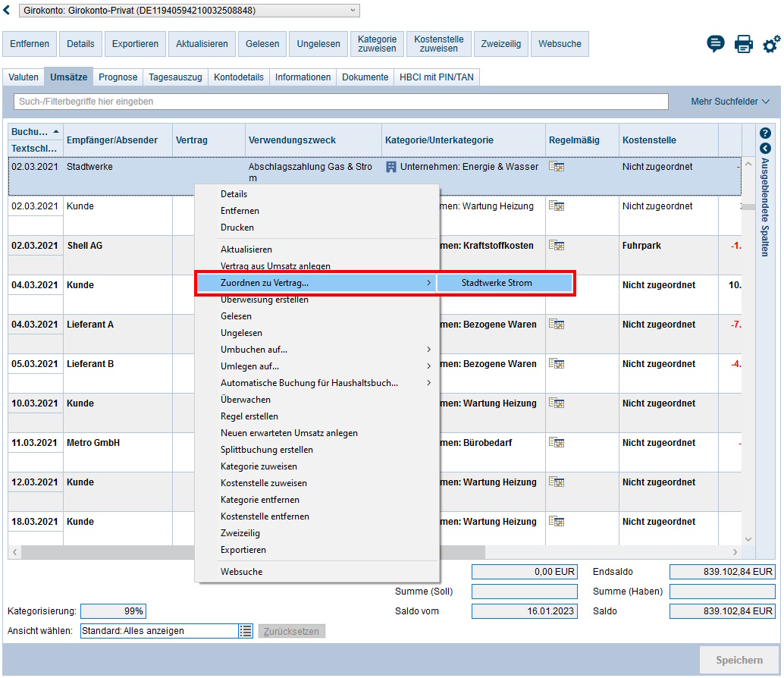784x678 pixels.
Task: Open the settings gears icon
Action: pos(772,44)
